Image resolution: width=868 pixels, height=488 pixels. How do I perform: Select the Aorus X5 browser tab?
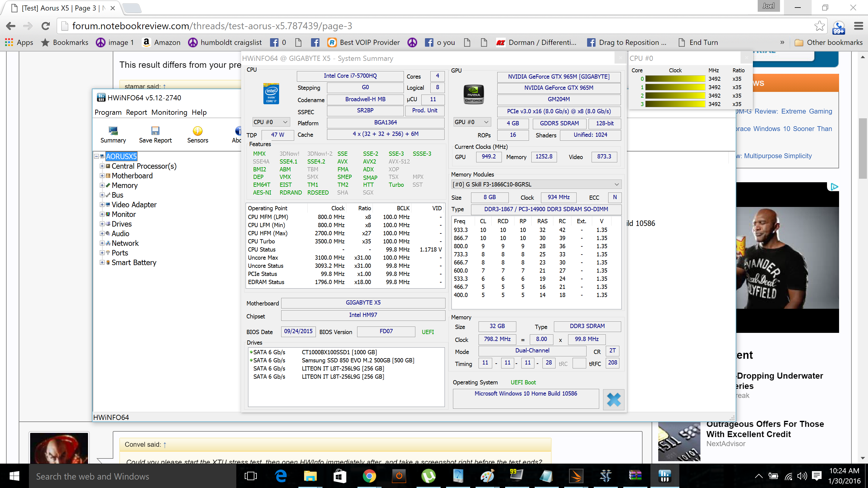[63, 8]
